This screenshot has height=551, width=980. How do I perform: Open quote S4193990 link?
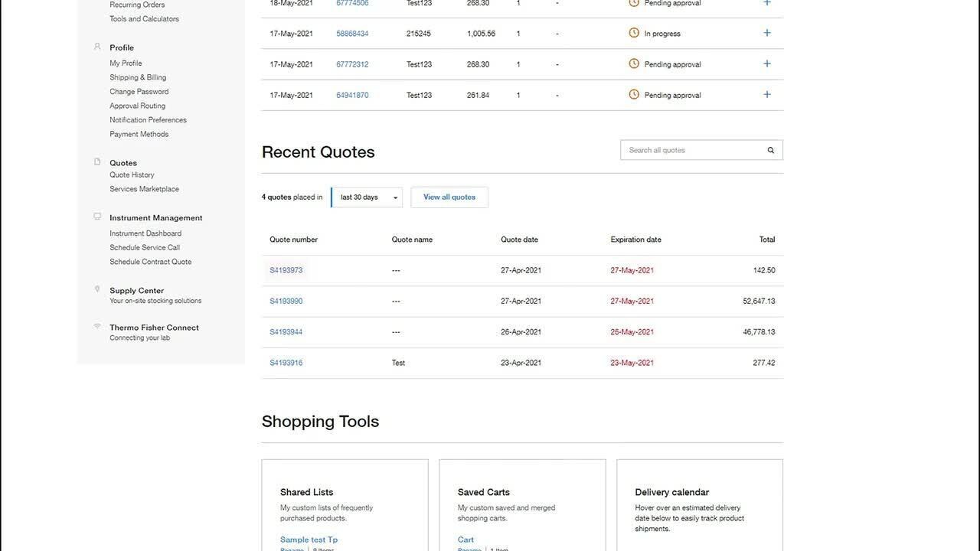point(286,302)
